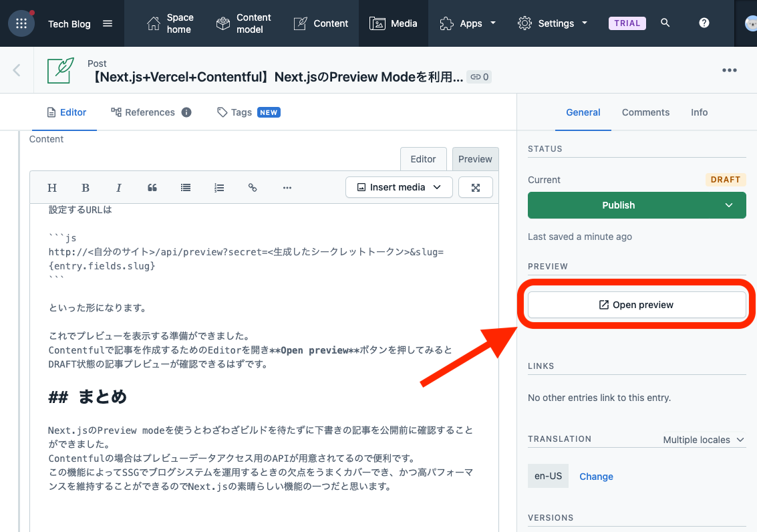
Task: Click the incoming links count badge
Action: click(480, 77)
